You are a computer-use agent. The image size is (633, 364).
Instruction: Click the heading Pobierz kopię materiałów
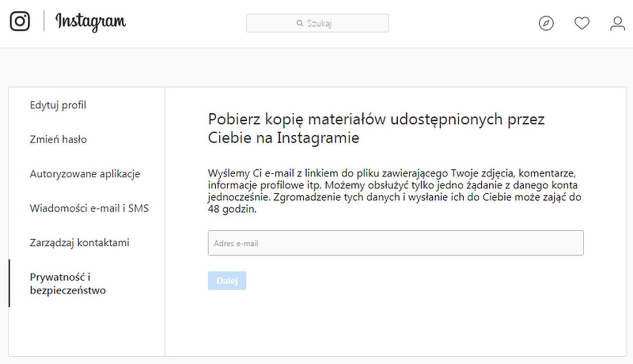click(x=376, y=128)
